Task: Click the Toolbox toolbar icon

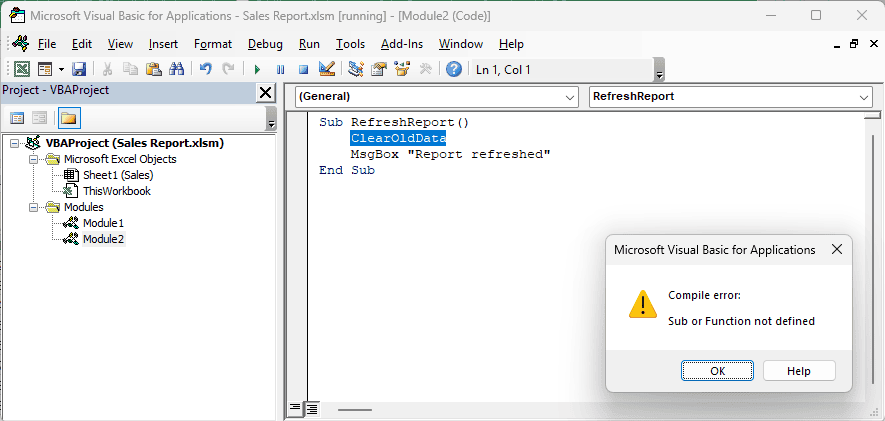Action: tap(426, 69)
